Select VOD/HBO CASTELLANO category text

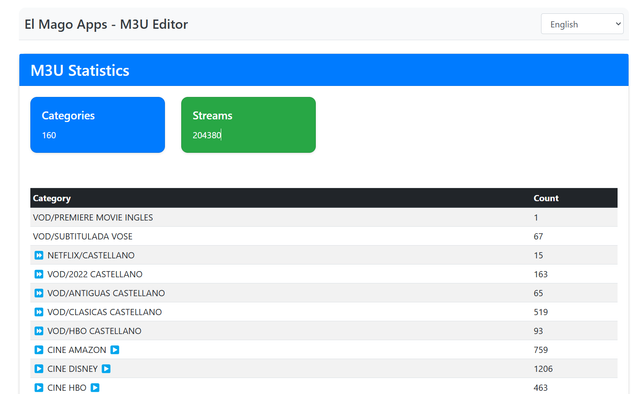[94, 331]
